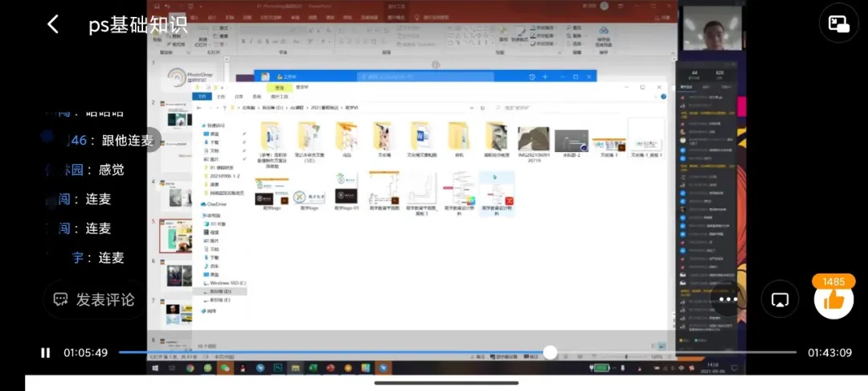Screen dimensions: 868x391
Task: Click the PowerPoint zoom slider in status bar
Action: 625,356
